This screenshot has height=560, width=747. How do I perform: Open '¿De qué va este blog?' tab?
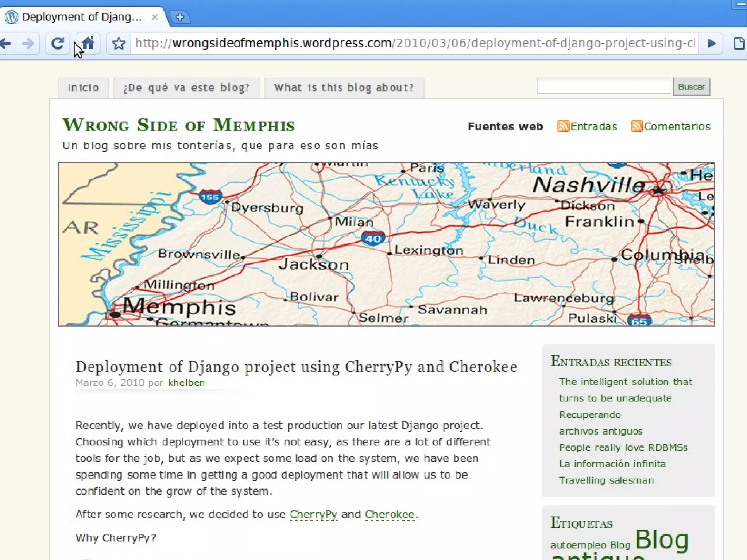click(x=186, y=88)
